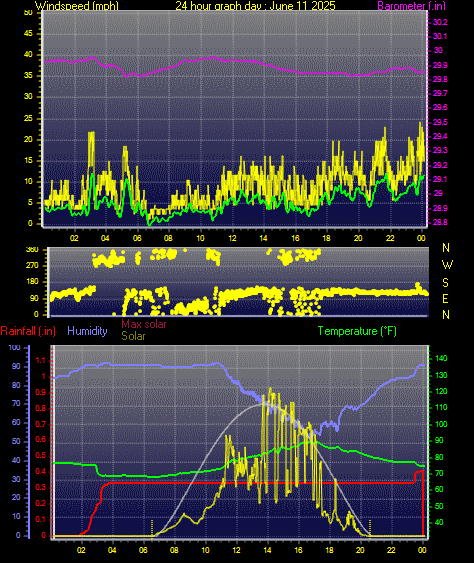Click the "180" wind direction axis value
Viewport: 474px width, 563px height.
pos(32,282)
